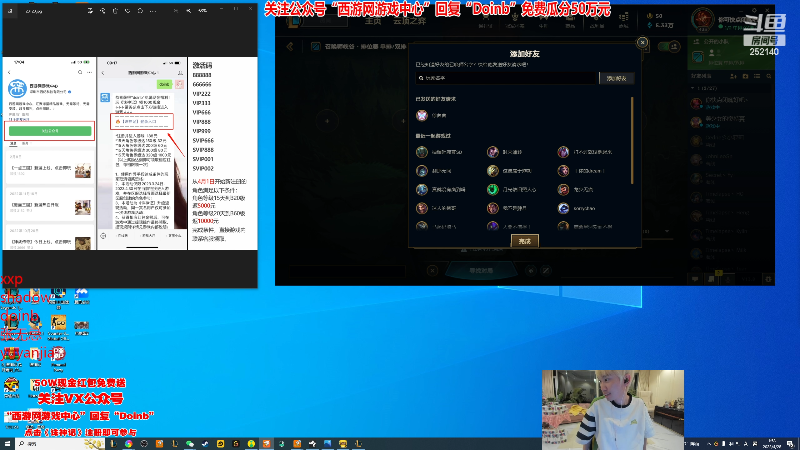The image size is (800, 450).
Task: Click the Windows Start button
Action: coord(7,444)
